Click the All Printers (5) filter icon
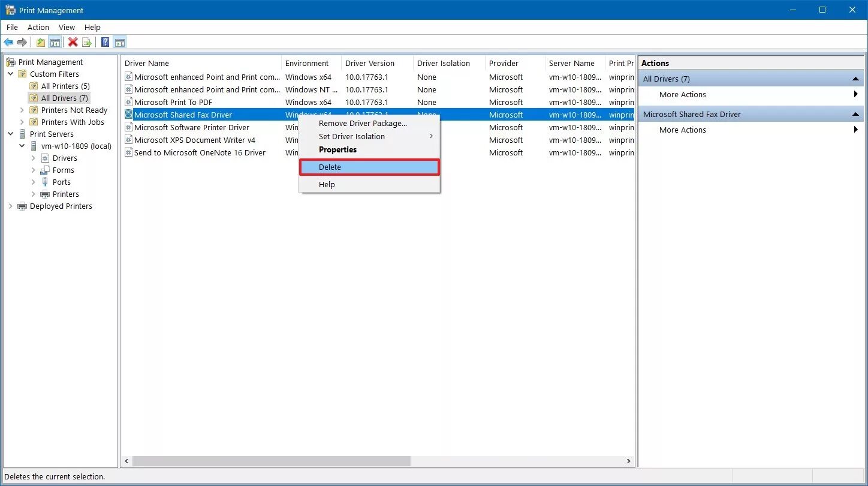This screenshot has height=486, width=868. pyautogui.click(x=34, y=86)
